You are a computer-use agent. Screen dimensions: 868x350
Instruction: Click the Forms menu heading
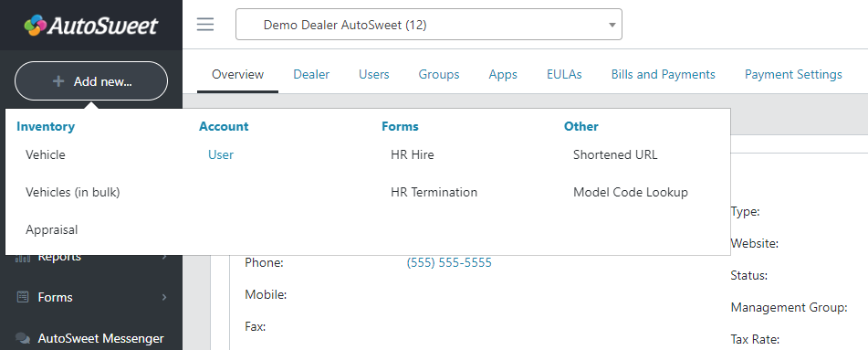[401, 126]
